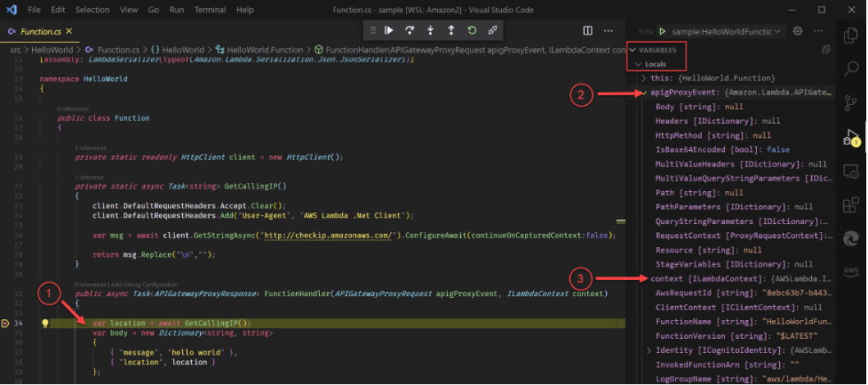Viewport: 868px width, 385px height.
Task: Click the Step Over debug icon
Action: pos(410,30)
